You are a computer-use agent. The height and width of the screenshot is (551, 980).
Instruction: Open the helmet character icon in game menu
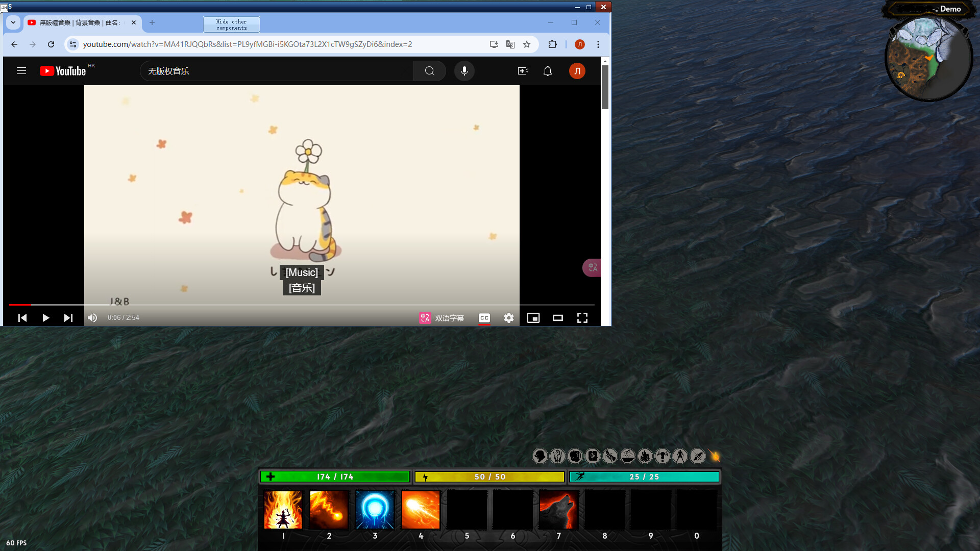click(x=540, y=456)
